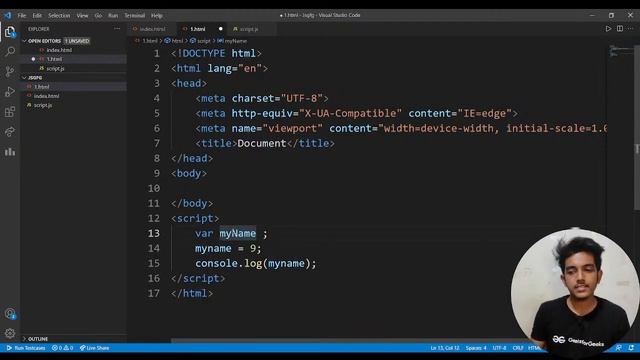The image size is (640, 360).
Task: Open the View menu
Action: tap(82, 16)
